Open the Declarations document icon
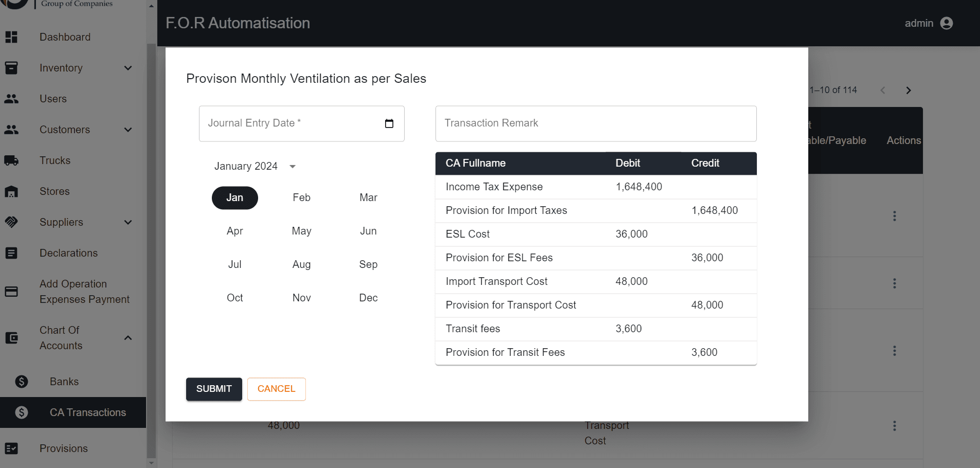This screenshot has height=468, width=980. 11,253
